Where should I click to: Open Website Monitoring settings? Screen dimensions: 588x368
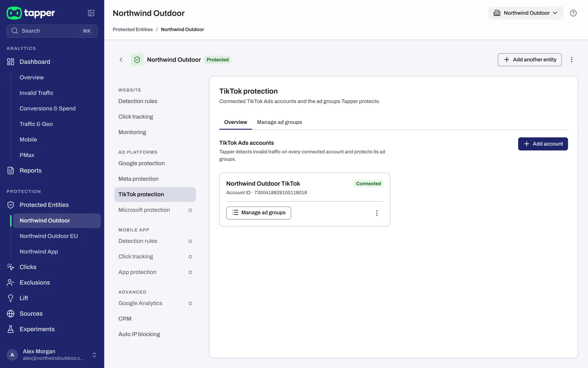(155, 132)
